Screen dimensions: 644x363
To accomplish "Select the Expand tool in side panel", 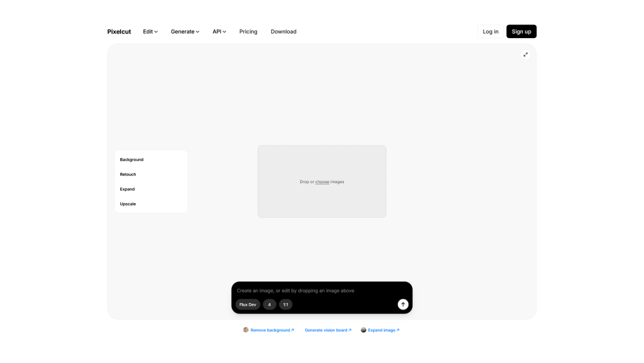I will pyautogui.click(x=128, y=190).
